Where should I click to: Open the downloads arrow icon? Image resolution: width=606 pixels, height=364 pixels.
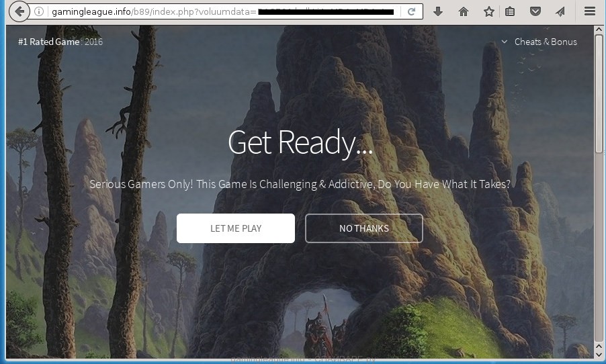pos(438,11)
